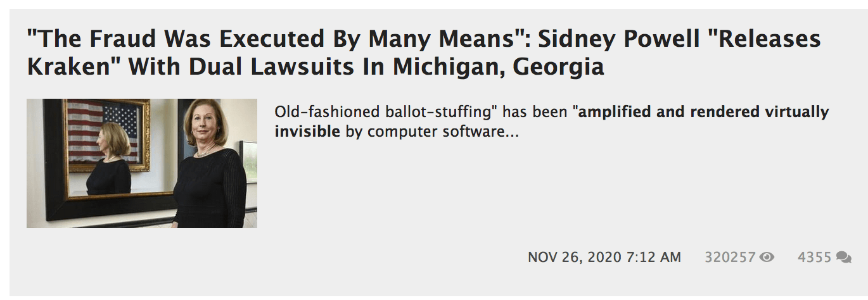Click the bold "amplified and rendered virtually invisible" text
The width and height of the screenshot is (868, 300).
[x=703, y=113]
